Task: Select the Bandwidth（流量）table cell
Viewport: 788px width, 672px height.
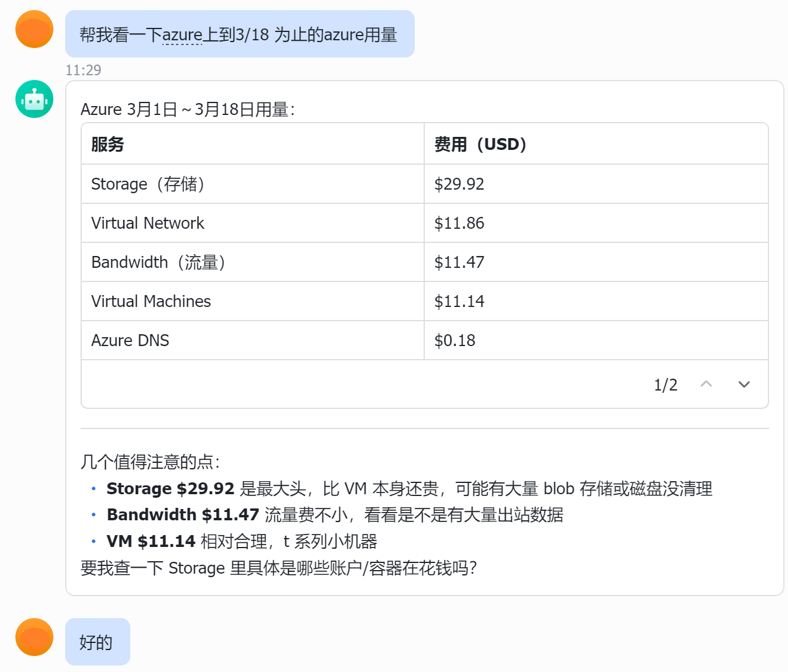Action: (253, 262)
